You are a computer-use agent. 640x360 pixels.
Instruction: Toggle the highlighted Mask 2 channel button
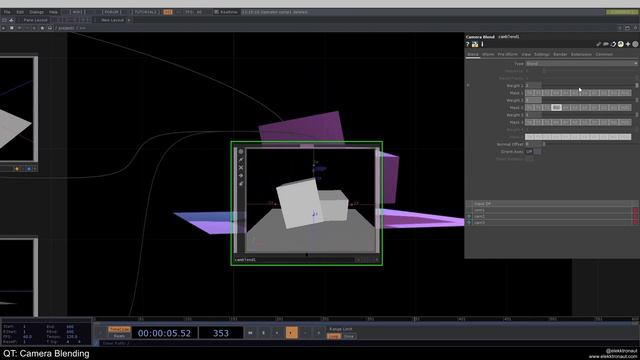tap(556, 107)
